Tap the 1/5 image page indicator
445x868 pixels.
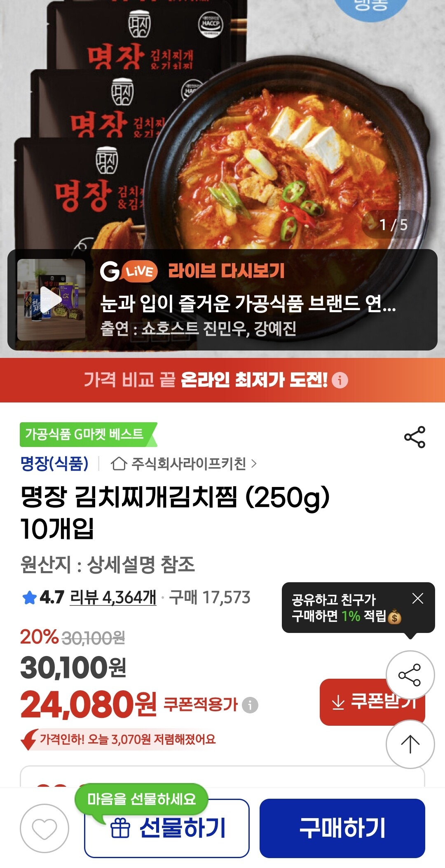(393, 225)
